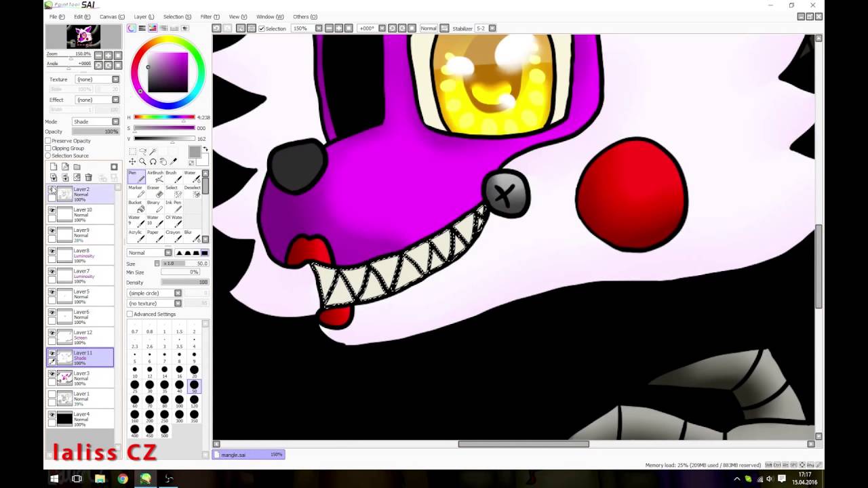Hide Layer10 using its eye icon
The height and width of the screenshot is (488, 868).
tap(52, 211)
